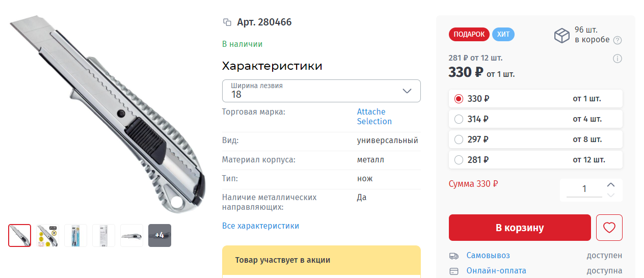The width and height of the screenshot is (644, 278).
Task: Increase the quantity with the up arrow
Action: pyautogui.click(x=611, y=184)
